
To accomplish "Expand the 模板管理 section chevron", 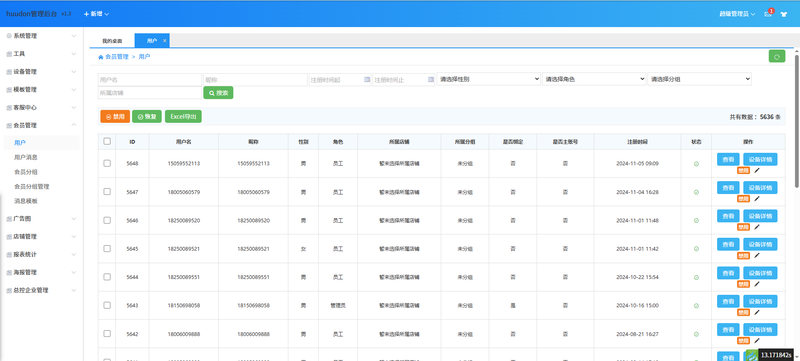I will point(73,90).
